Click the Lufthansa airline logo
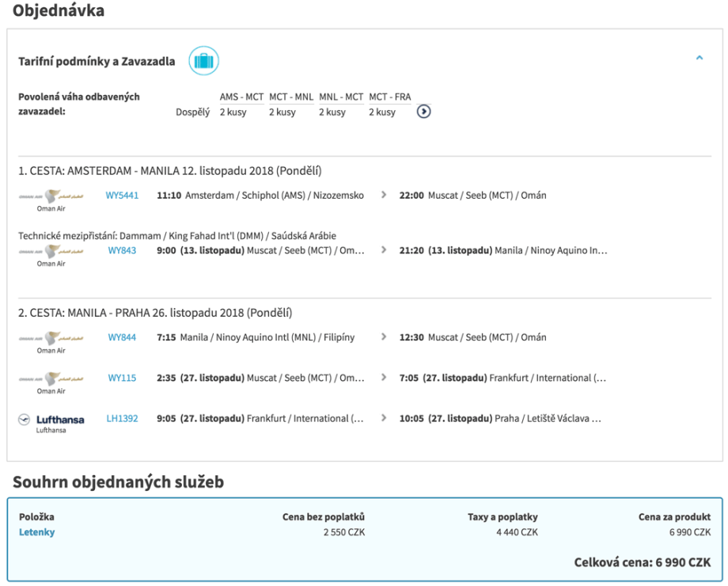Screen dimensions: 728x586 point(51,420)
